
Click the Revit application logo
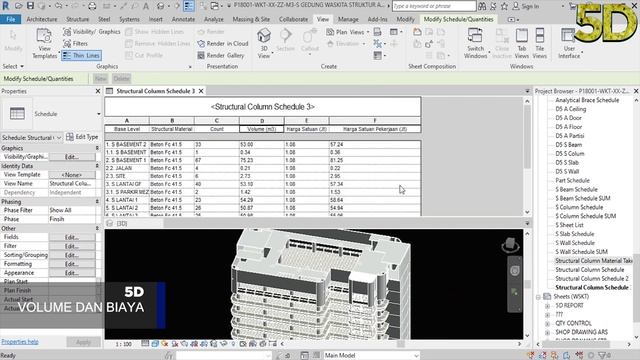pyautogui.click(x=6, y=6)
